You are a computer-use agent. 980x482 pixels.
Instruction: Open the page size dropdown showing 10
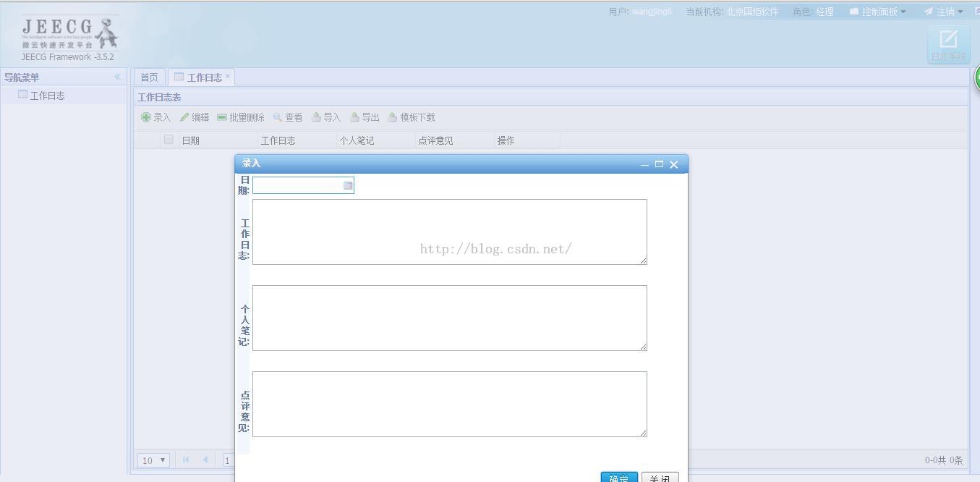[x=153, y=460]
